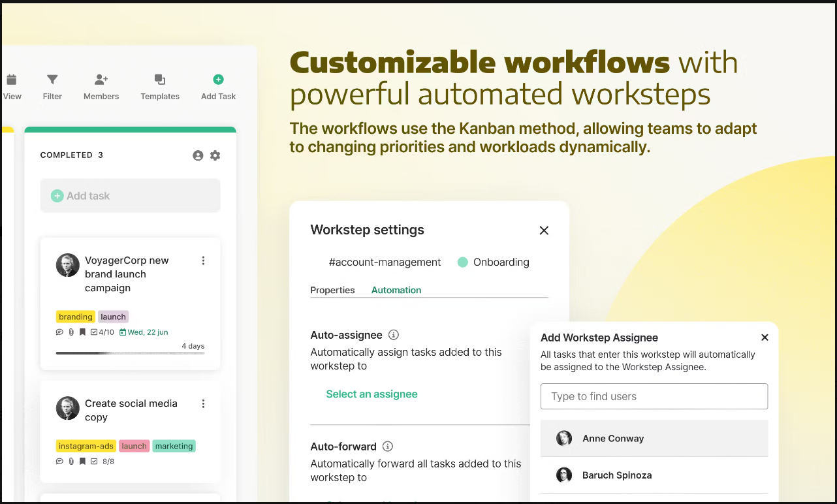
Task: Open the VoyagerCorp new brand launch campaign title
Action: coord(127,274)
